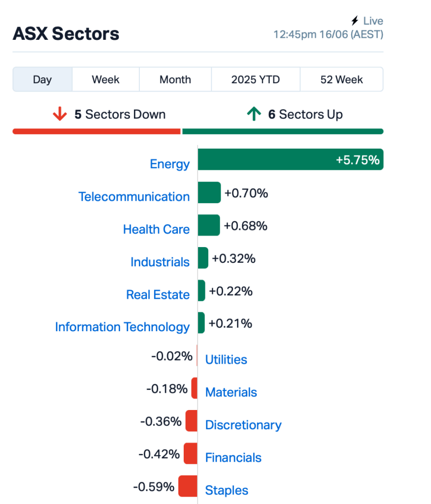Screen dimensions: 431x504
Task: Click the green Energy +5.75% bar
Action: click(291, 159)
